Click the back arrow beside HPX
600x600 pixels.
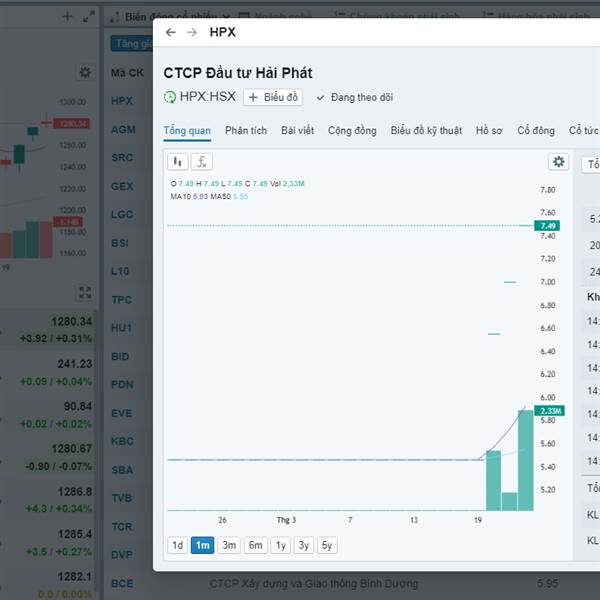[x=171, y=32]
